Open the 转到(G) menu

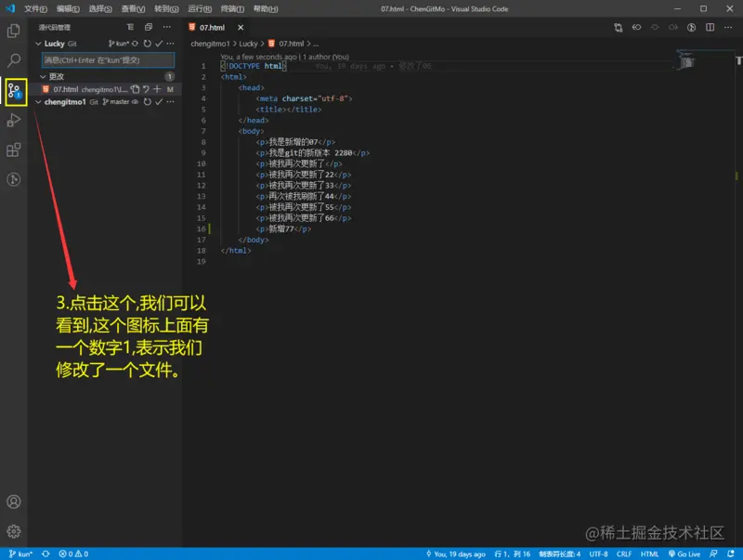pos(166,9)
